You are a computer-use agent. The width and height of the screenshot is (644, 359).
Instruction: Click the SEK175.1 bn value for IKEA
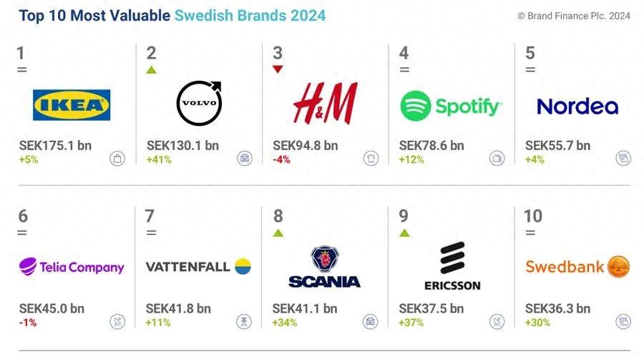(55, 145)
